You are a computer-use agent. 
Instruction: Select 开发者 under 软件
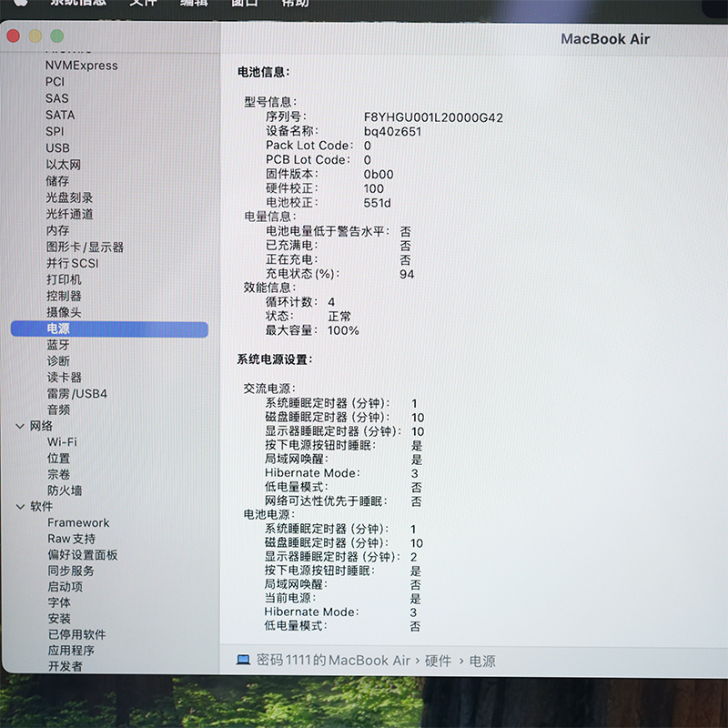tap(65, 666)
